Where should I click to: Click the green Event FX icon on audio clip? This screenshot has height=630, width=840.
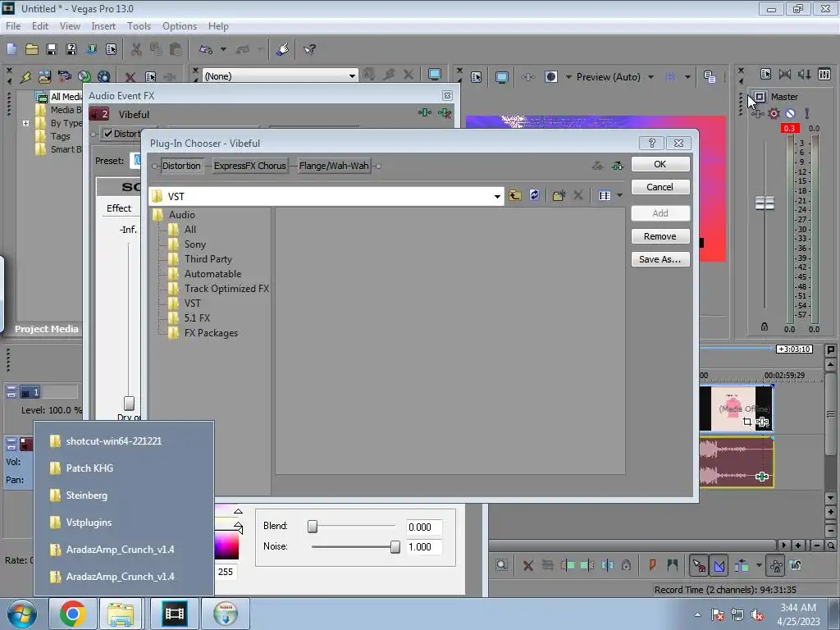tap(762, 477)
